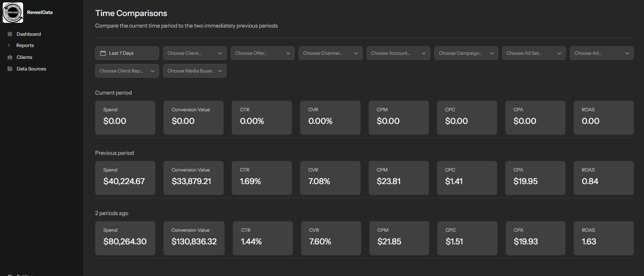Click current period ROAS 0.00 card
The height and width of the screenshot is (276, 644).
click(604, 118)
